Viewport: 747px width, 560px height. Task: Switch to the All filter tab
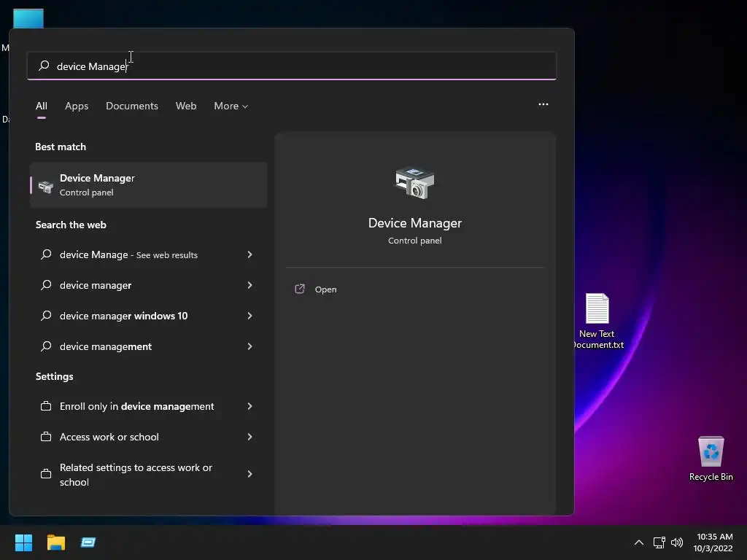pyautogui.click(x=42, y=106)
